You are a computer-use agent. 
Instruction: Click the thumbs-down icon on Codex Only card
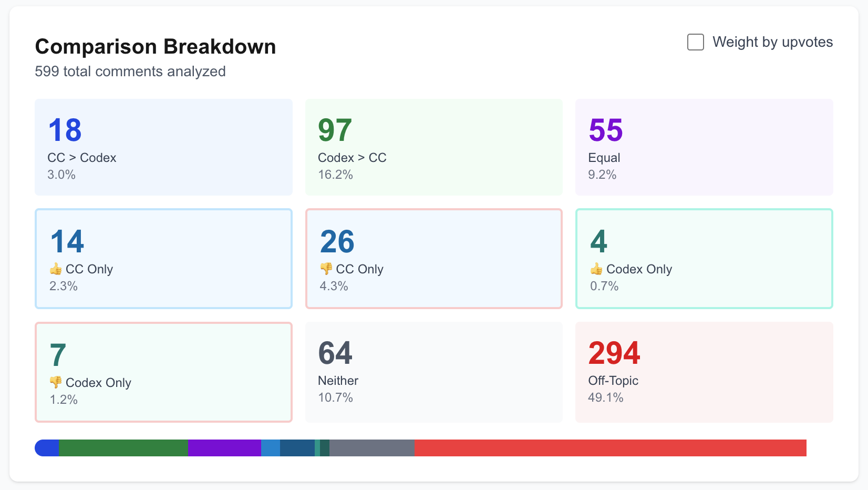point(56,382)
